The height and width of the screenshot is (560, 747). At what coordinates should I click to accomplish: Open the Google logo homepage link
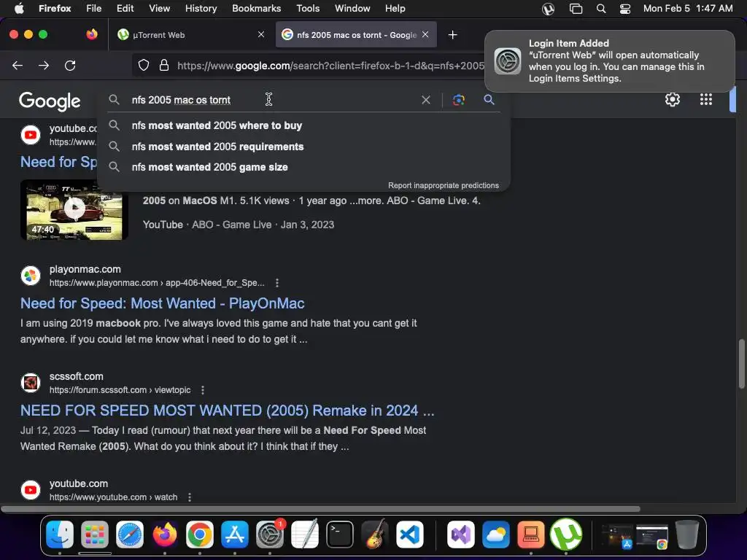pyautogui.click(x=50, y=101)
